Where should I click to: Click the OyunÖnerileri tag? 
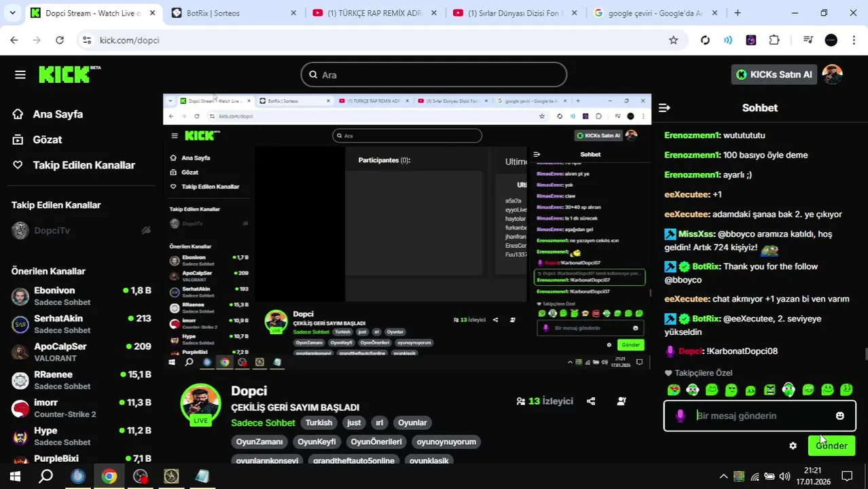pos(376,441)
